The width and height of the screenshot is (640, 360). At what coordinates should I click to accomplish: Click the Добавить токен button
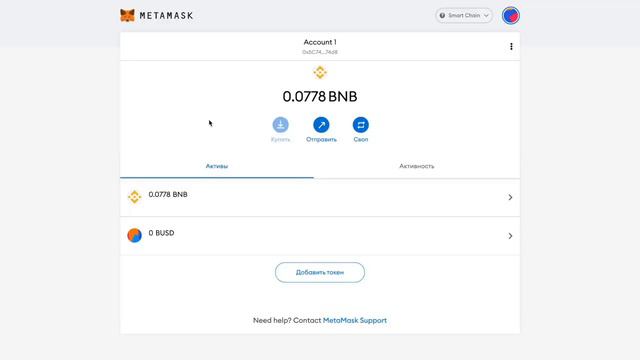(x=320, y=272)
